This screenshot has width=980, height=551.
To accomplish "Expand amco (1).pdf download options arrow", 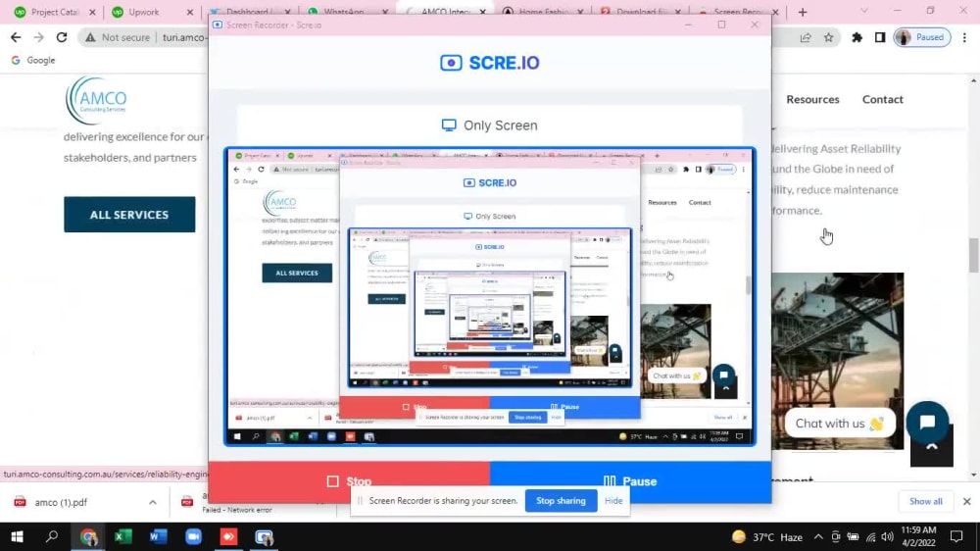I will pos(153,502).
